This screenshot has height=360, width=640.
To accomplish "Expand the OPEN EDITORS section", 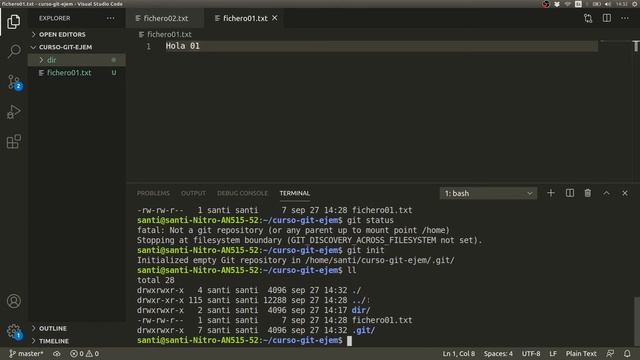I will coord(77,34).
